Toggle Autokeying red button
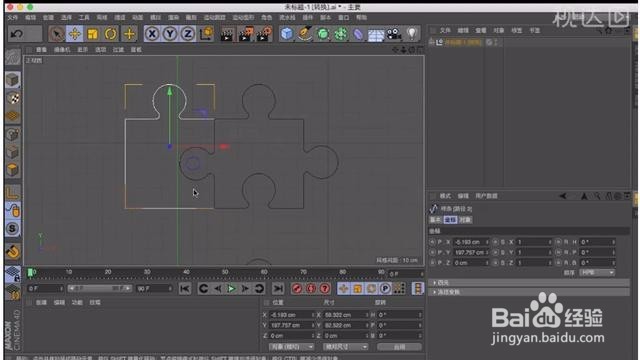 pos(311,289)
